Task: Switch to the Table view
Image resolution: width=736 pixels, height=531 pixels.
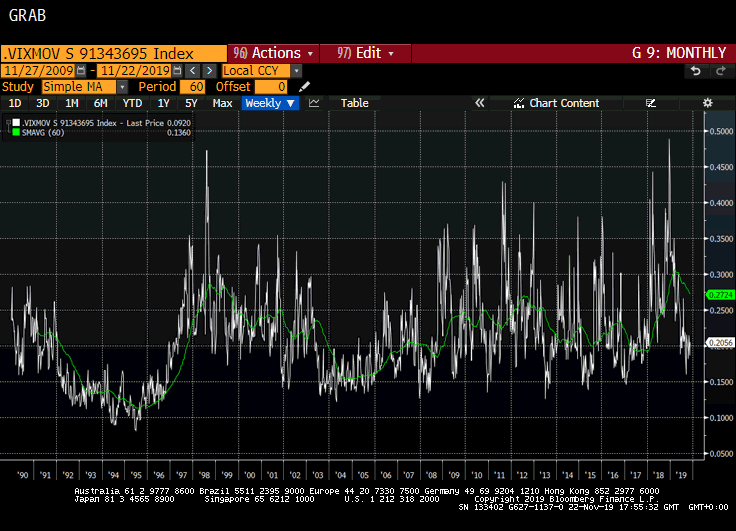Action: 354,103
